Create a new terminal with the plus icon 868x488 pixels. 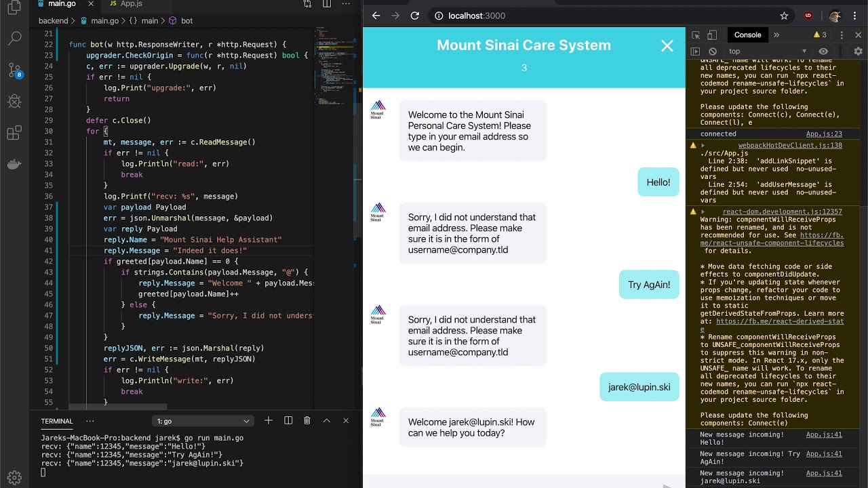point(269,421)
